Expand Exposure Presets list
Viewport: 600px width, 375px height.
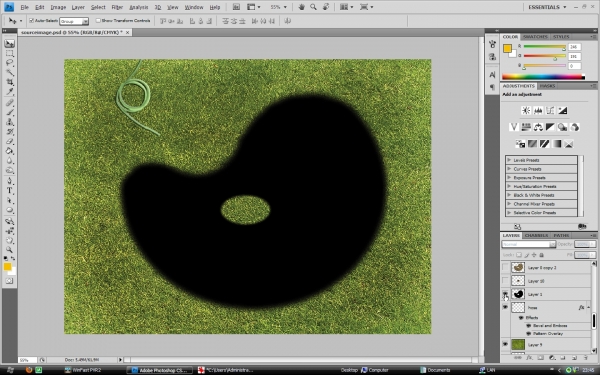(509, 178)
